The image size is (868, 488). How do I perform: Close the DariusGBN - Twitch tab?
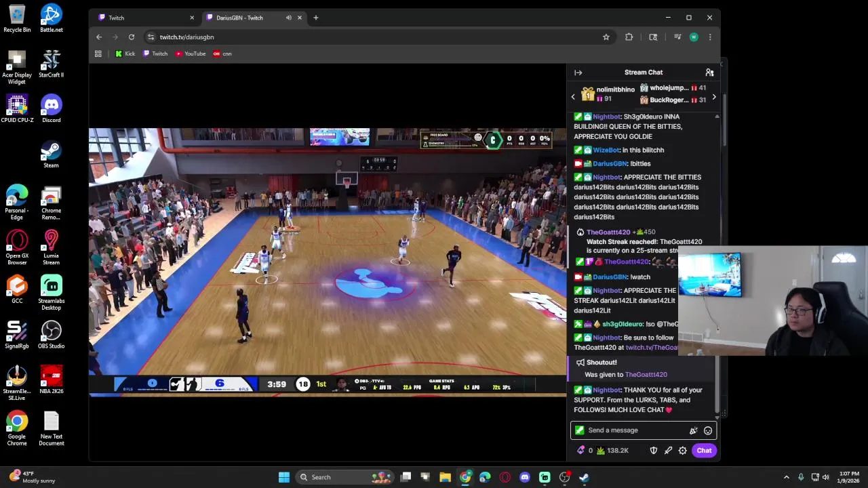pyautogui.click(x=299, y=18)
